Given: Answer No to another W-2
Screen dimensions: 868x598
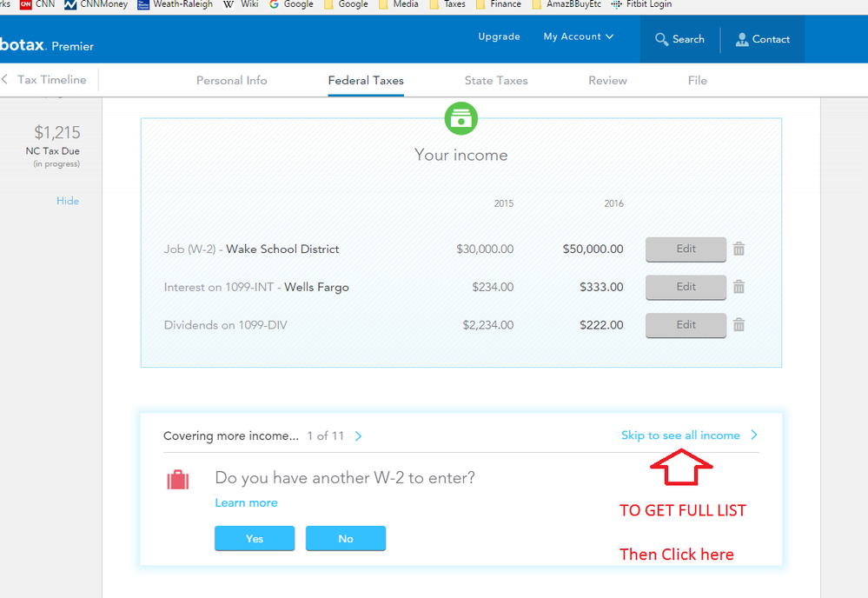Looking at the screenshot, I should pos(346,538).
